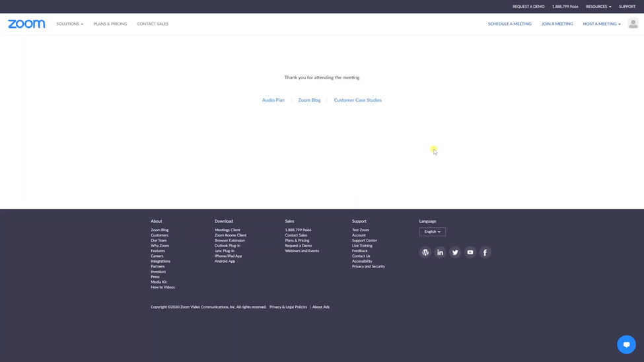Open footer Zoom Blog link under About

tap(159, 230)
